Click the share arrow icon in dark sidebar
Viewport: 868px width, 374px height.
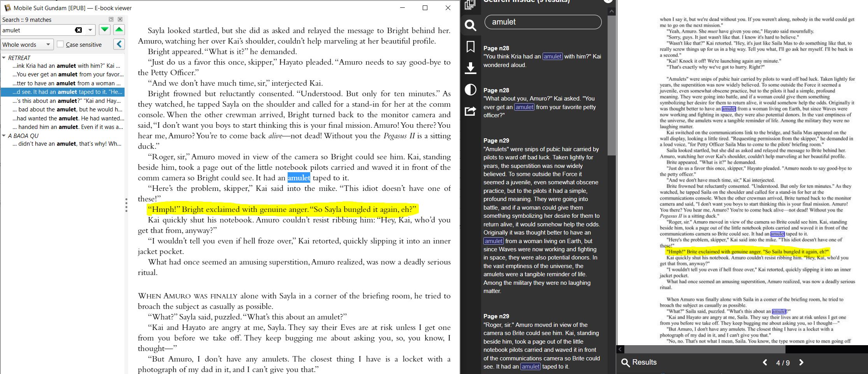(471, 111)
